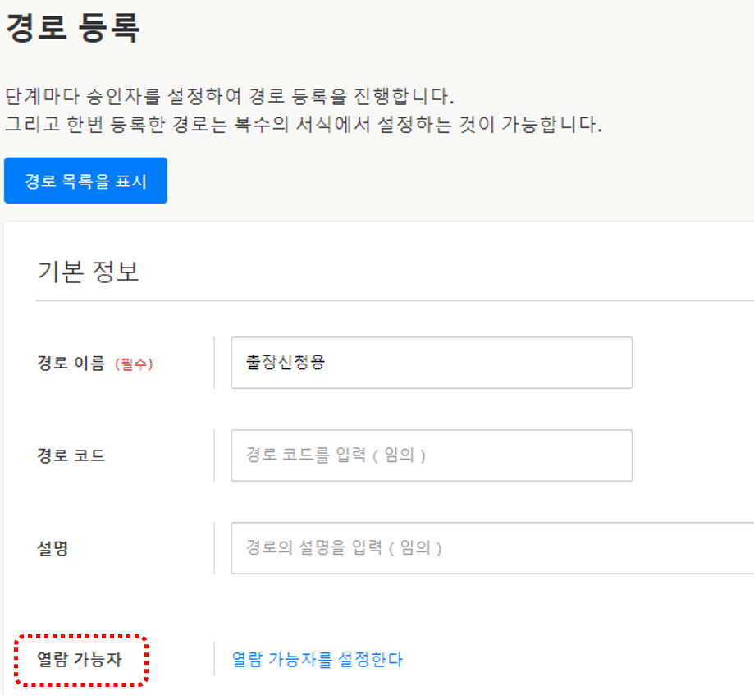754x700 pixels.
Task: Click the sentence about 단계마다 승인자 설정
Action: (229, 97)
